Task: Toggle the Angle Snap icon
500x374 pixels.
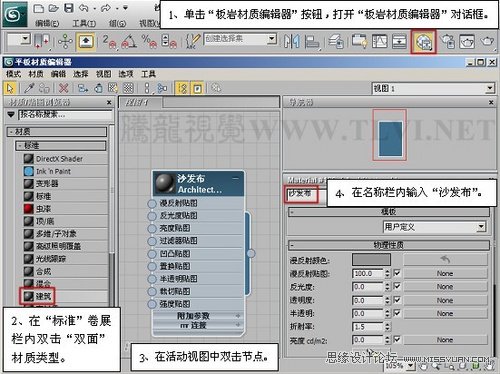Action: pyautogui.click(x=129, y=42)
